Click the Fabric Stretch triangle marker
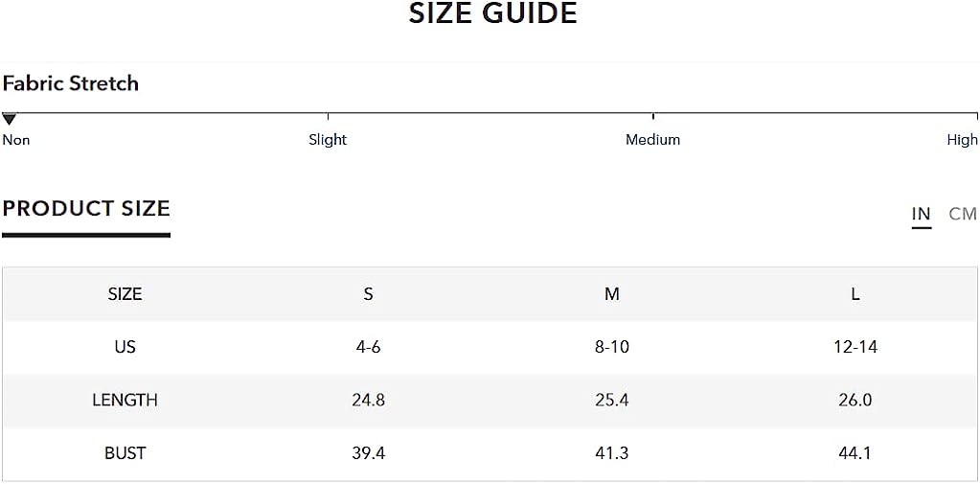Viewport: 980px width, 484px height. click(x=9, y=119)
